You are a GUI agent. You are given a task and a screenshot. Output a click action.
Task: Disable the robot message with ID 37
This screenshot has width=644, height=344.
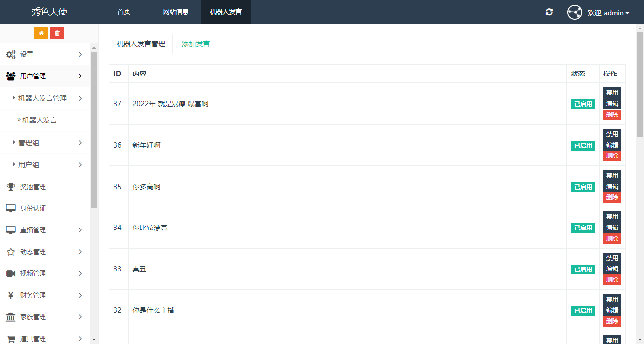coord(612,93)
